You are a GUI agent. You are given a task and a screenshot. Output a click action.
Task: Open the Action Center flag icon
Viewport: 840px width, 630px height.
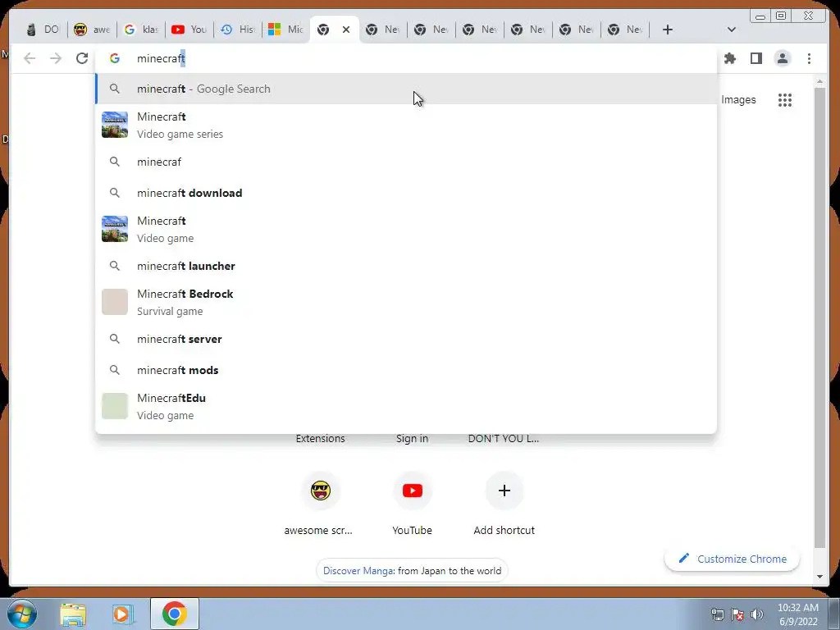[737, 614]
